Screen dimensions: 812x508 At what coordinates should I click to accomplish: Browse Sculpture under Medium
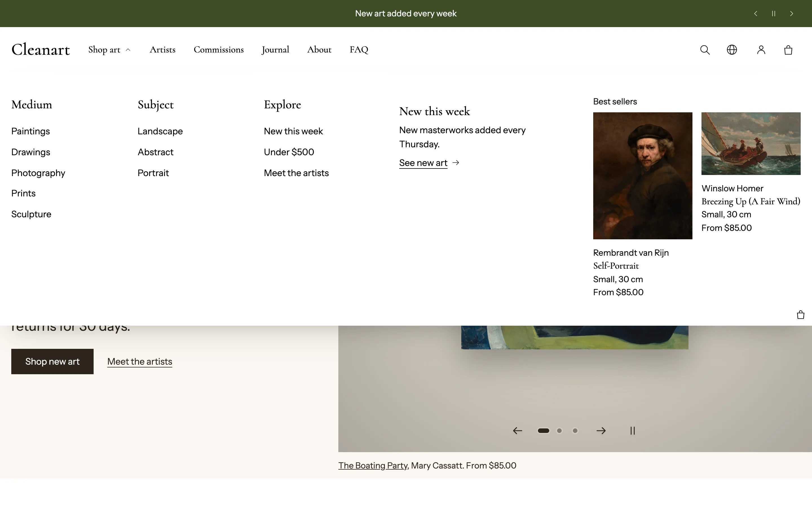[31, 214]
